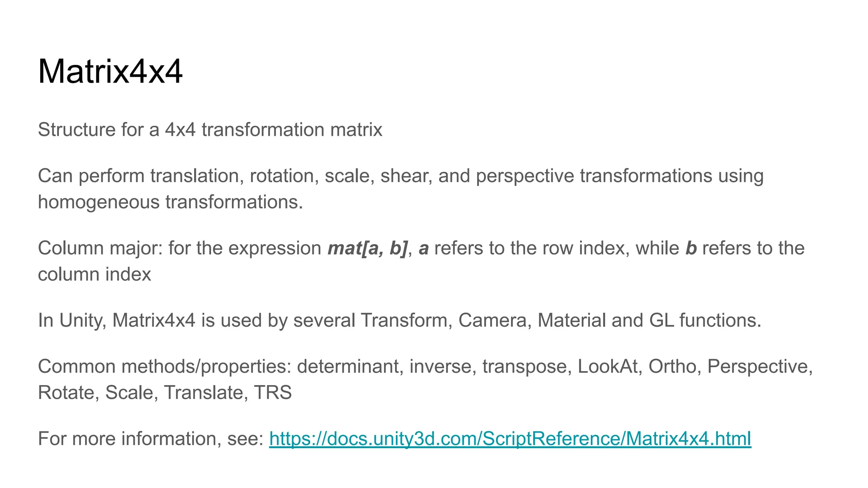This screenshot has height=488, width=868.
Task: Click the 'In Unity, Matrix4x4' sentence start
Action: point(117,320)
